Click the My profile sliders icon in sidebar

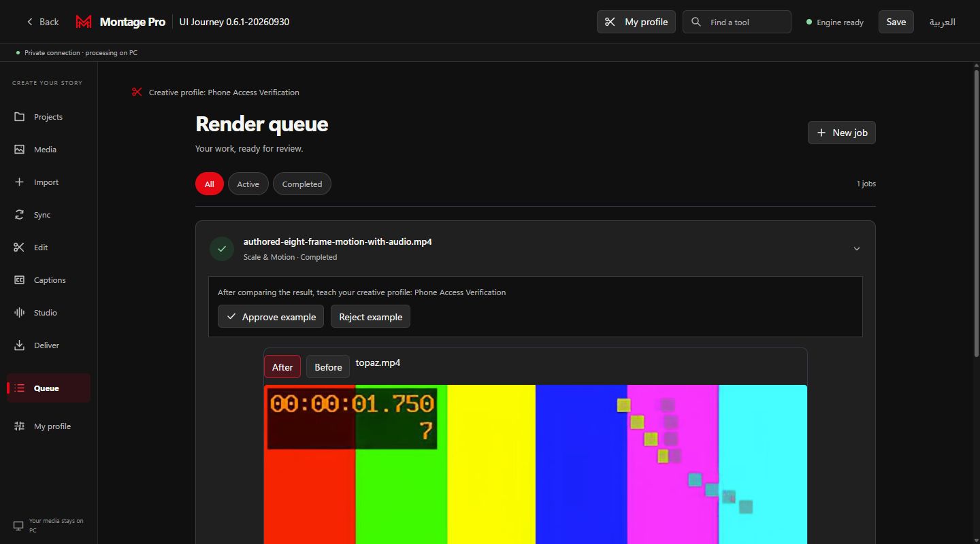pos(19,426)
